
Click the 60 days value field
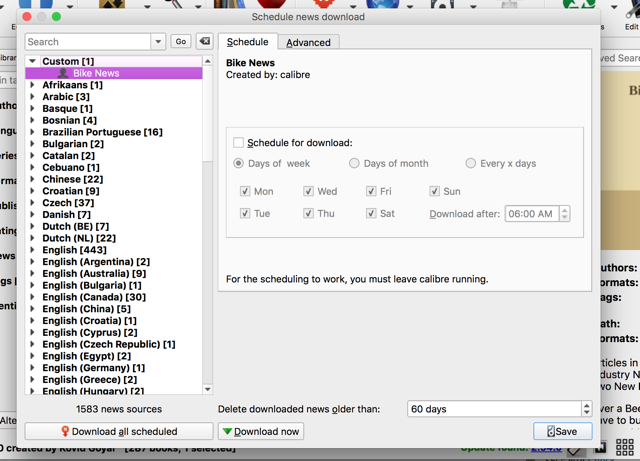(x=494, y=409)
